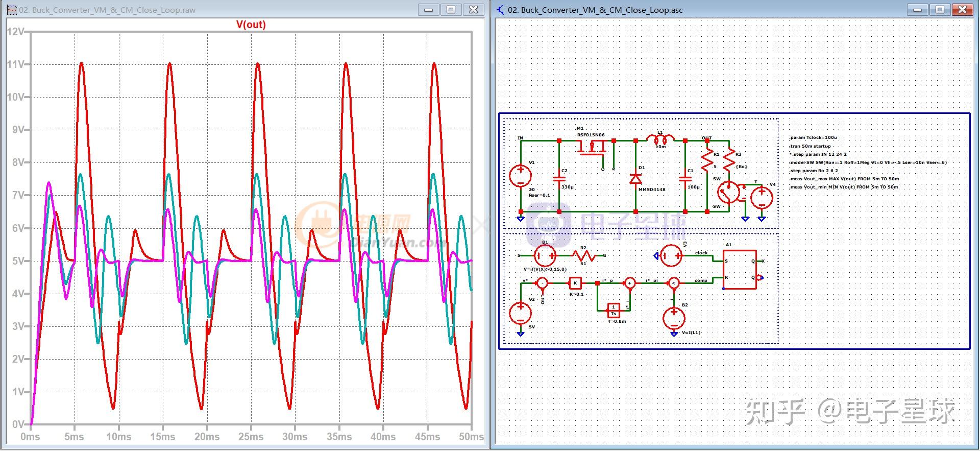Select behavioral source B2 symbol

(674, 318)
